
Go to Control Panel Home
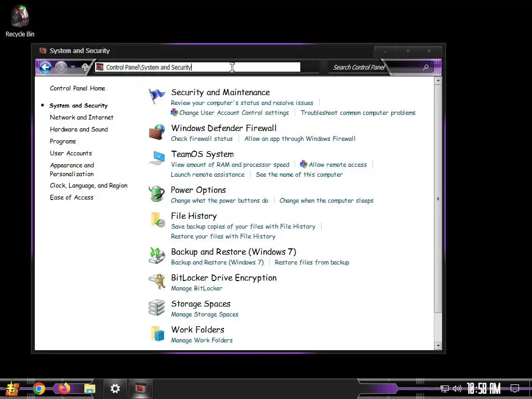click(77, 88)
